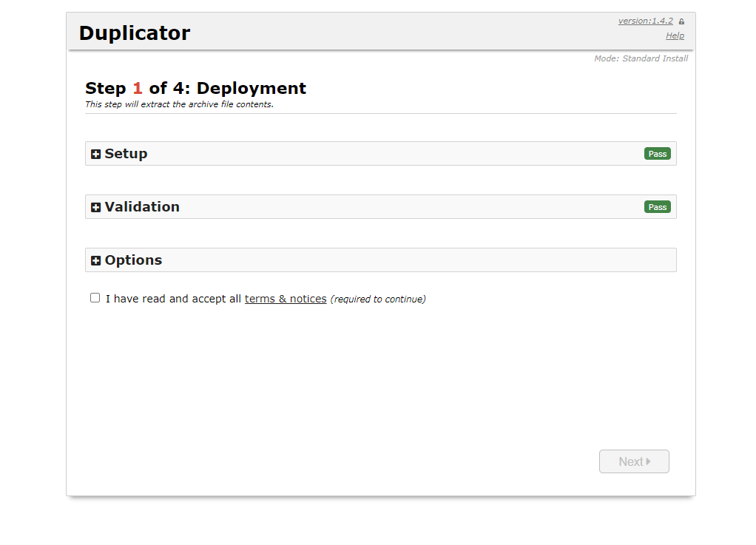Screen dimensions: 756x545
Task: Tick the accept terms checkbox
Action: [x=95, y=298]
